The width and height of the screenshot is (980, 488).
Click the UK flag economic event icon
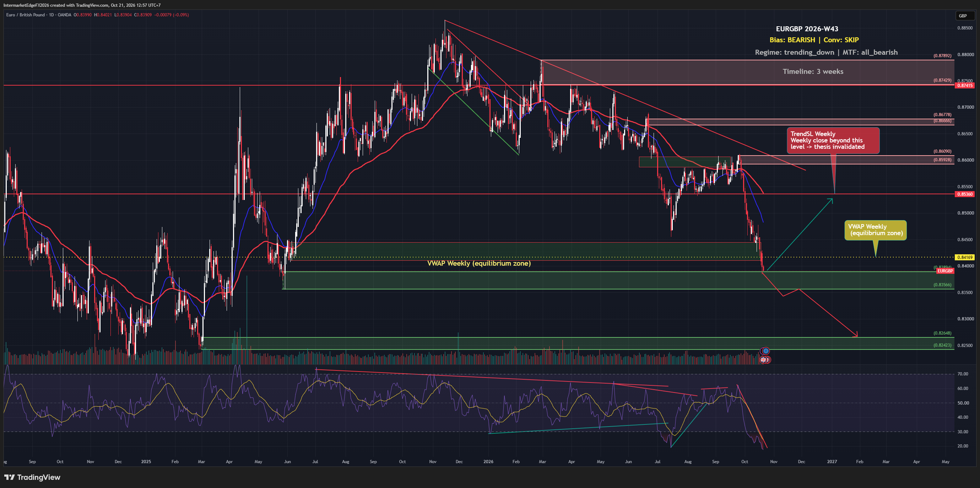coord(764,359)
